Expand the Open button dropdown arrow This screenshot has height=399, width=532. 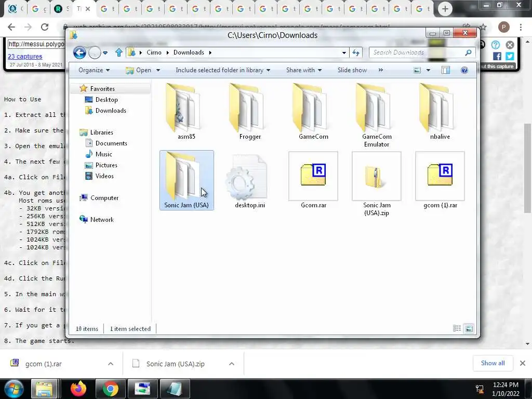pos(158,70)
